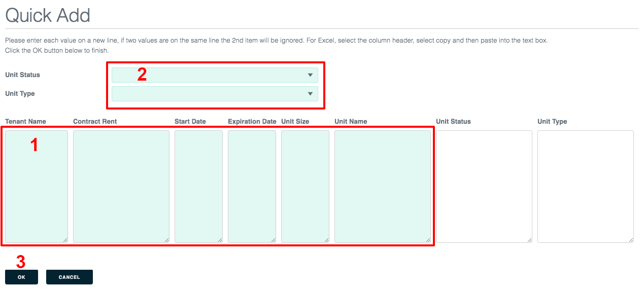Screen dimensions: 644x289
Task: Click the Start Date column label
Action: tap(190, 122)
